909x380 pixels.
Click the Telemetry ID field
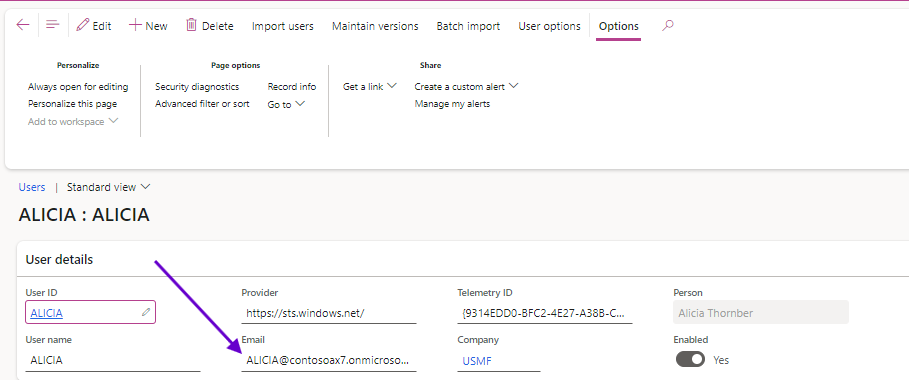click(545, 313)
